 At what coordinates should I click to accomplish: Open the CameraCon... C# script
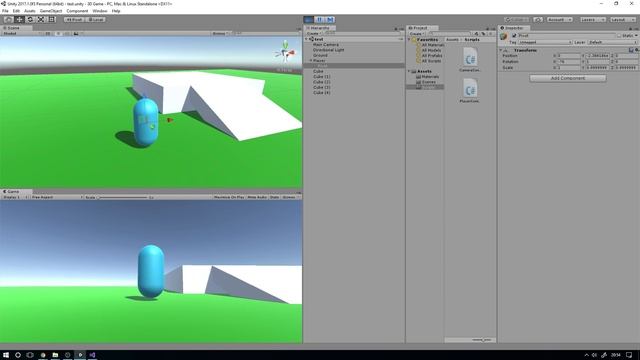click(470, 60)
